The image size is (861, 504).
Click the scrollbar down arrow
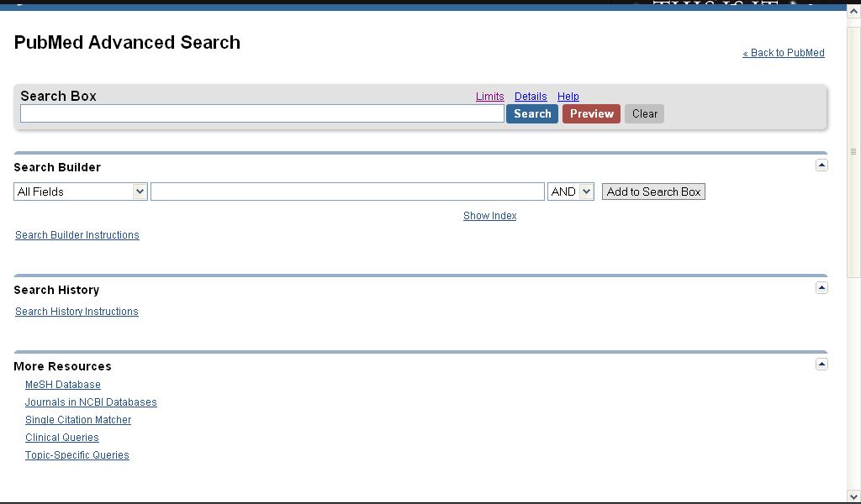854,497
